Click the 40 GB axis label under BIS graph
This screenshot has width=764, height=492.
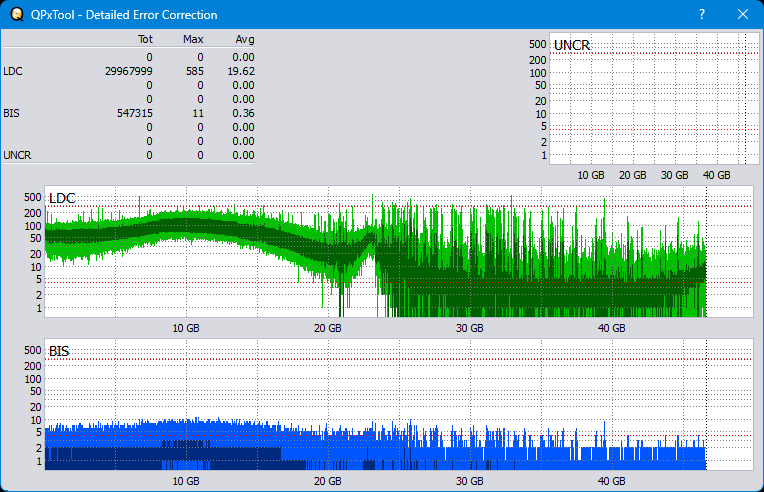[x=611, y=481]
